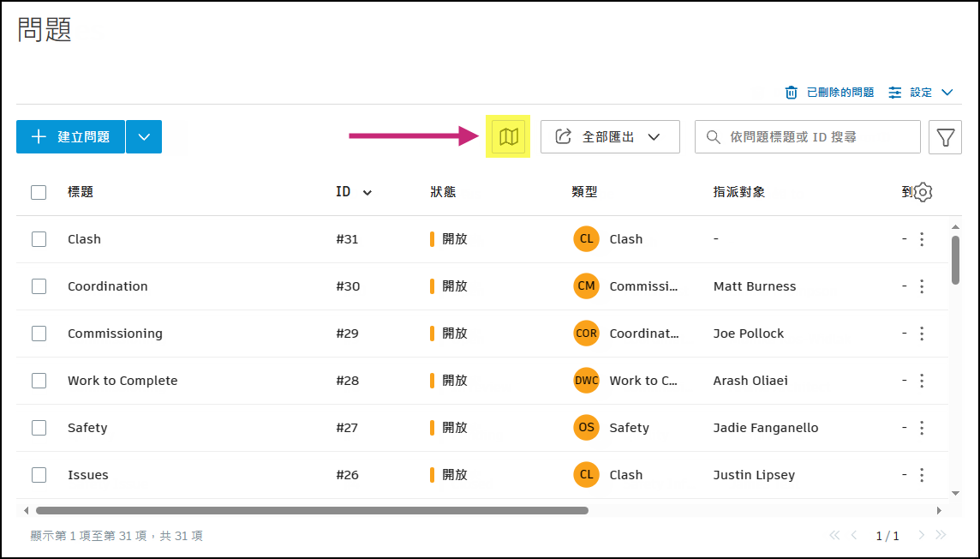Tick the checkbox for Commissioning row

[39, 334]
